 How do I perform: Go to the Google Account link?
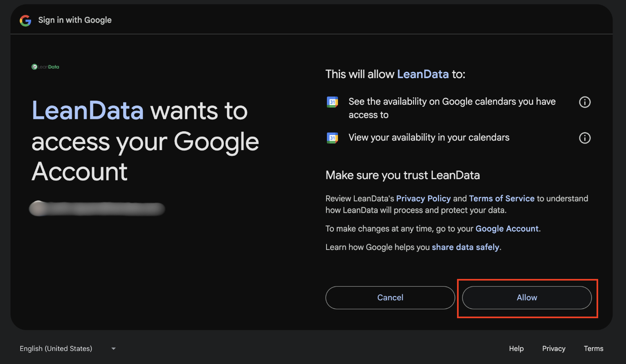tap(507, 229)
